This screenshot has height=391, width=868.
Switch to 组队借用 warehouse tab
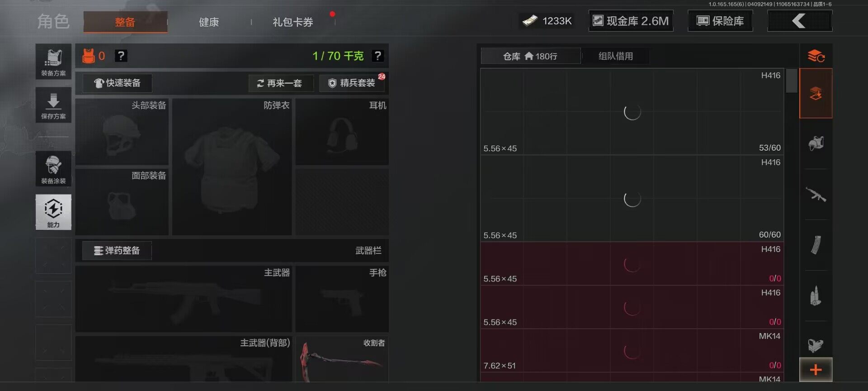615,56
